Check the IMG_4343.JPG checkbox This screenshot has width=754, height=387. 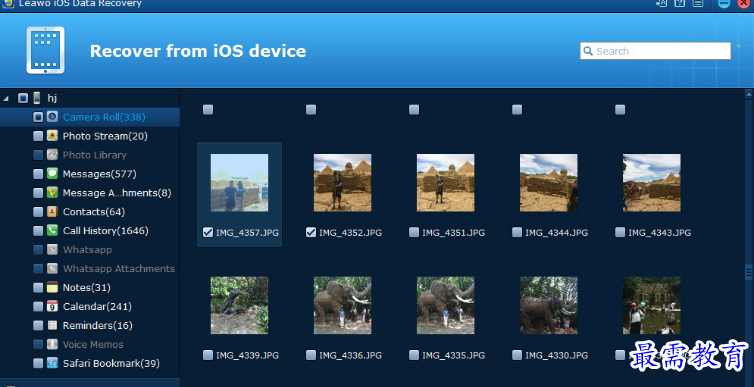coord(620,233)
